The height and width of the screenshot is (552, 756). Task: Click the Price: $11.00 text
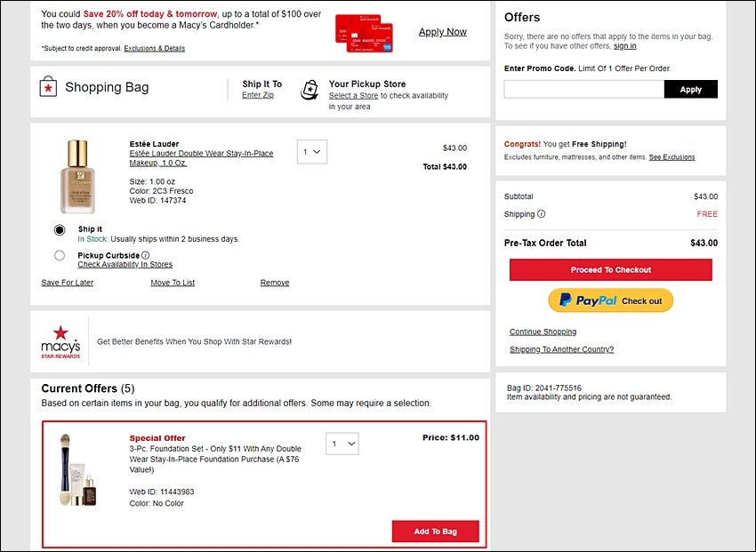(451, 437)
